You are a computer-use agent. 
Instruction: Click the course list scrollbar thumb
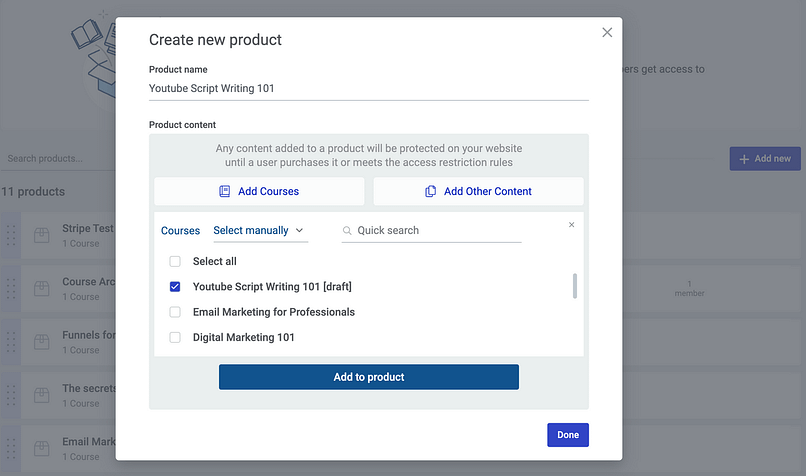tap(574, 286)
